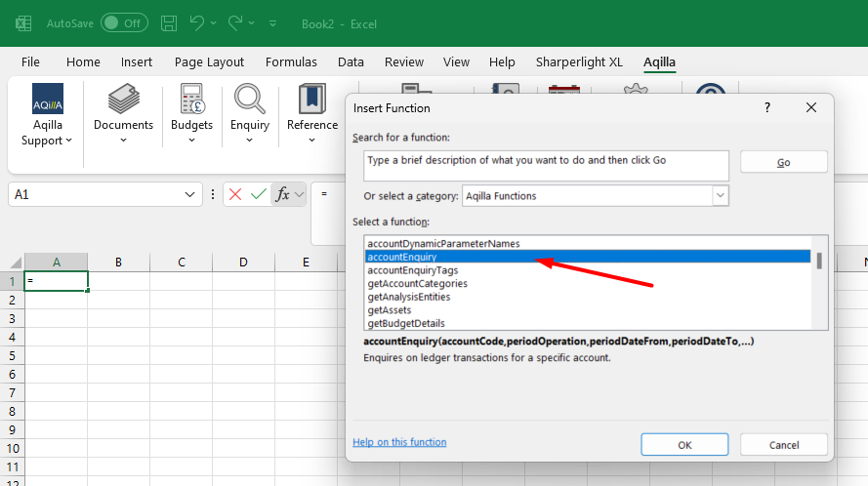The height and width of the screenshot is (486, 868).
Task: Click the fx Insert Function icon
Action: coord(283,194)
